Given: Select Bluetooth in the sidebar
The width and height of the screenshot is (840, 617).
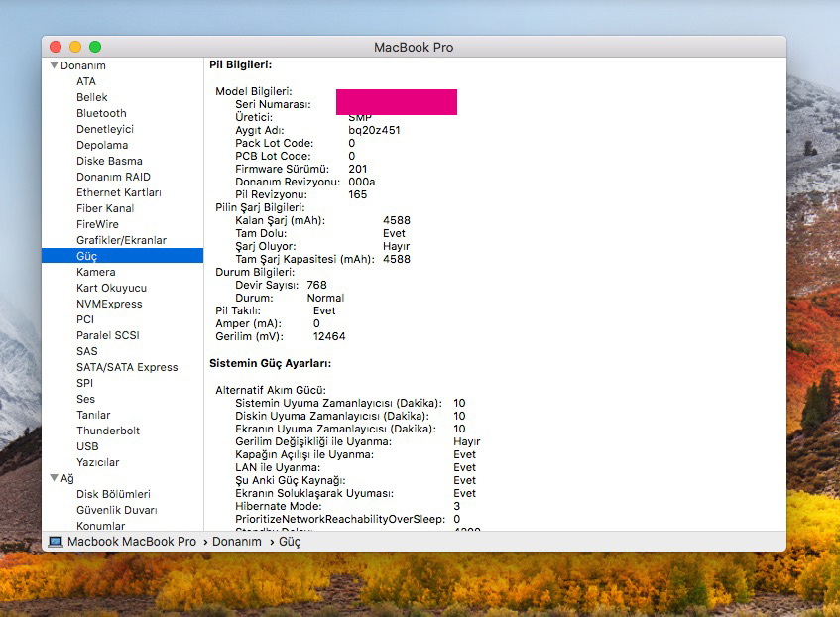Looking at the screenshot, I should pos(102,113).
